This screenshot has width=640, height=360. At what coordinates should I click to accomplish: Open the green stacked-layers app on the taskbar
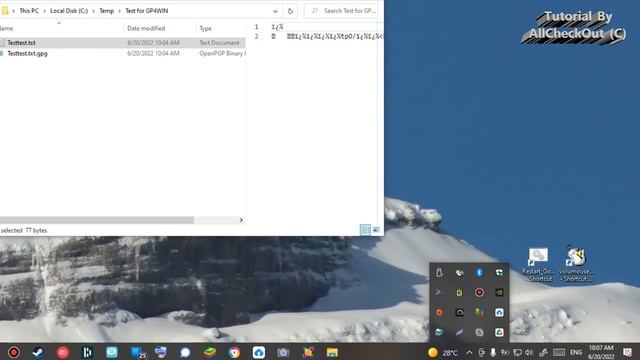[x=209, y=352]
